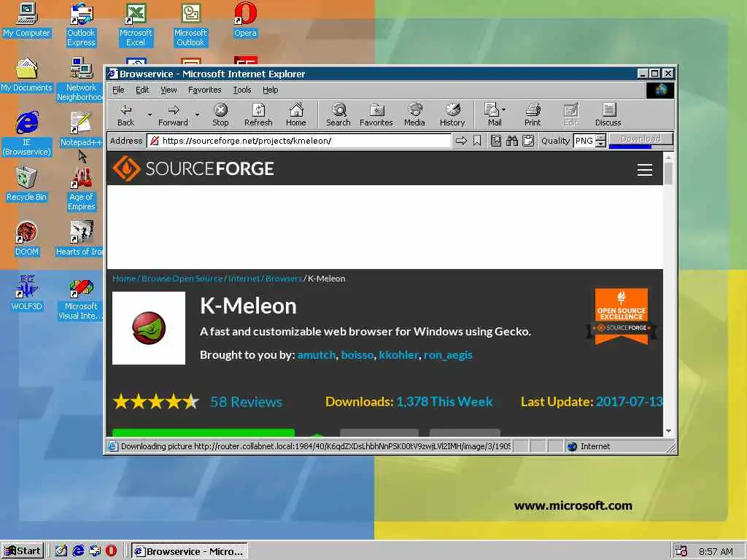
Task: Follow the boisso author link
Action: pyautogui.click(x=357, y=355)
